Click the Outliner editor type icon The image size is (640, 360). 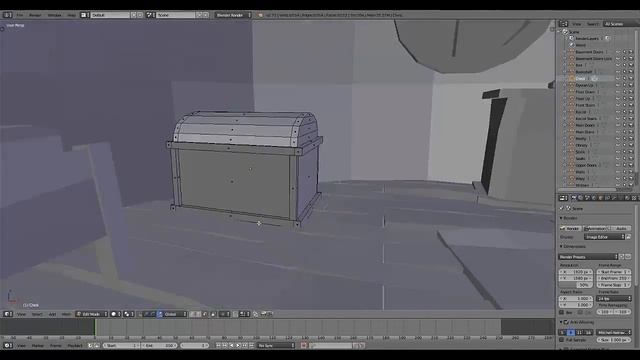coord(564,24)
